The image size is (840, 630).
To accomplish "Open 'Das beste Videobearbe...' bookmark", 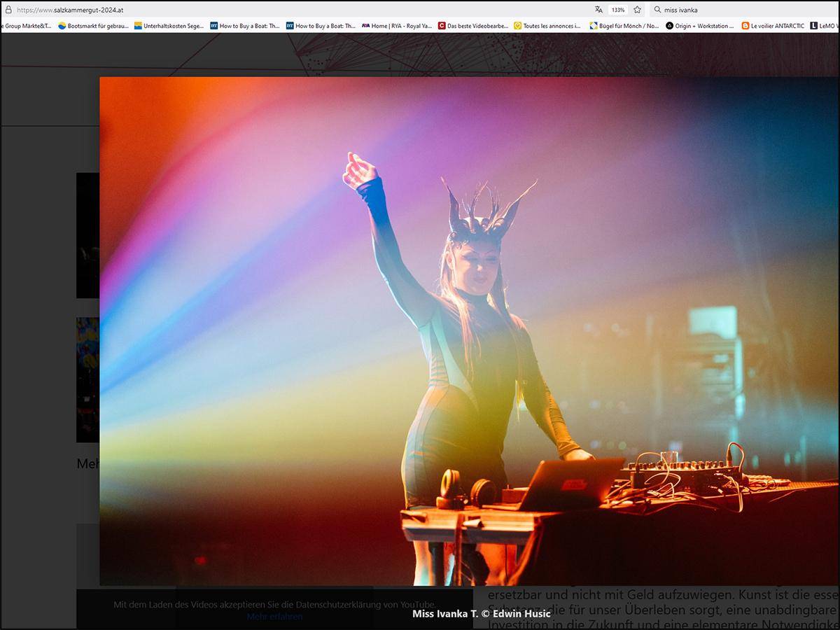I will pyautogui.click(x=473, y=26).
